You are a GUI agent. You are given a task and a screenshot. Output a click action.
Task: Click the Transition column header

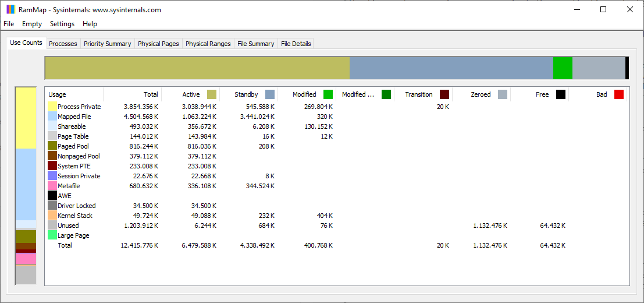point(424,94)
